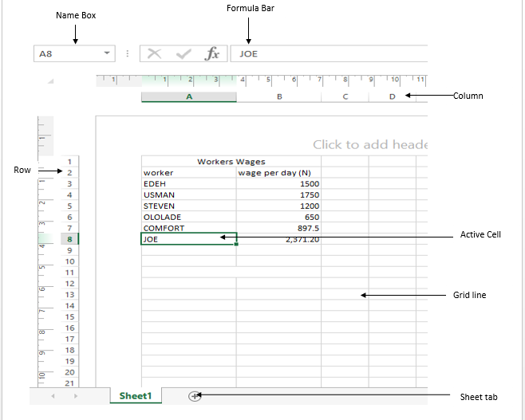The height and width of the screenshot is (420, 525).
Task: Select row 9 header
Action: [x=69, y=249]
